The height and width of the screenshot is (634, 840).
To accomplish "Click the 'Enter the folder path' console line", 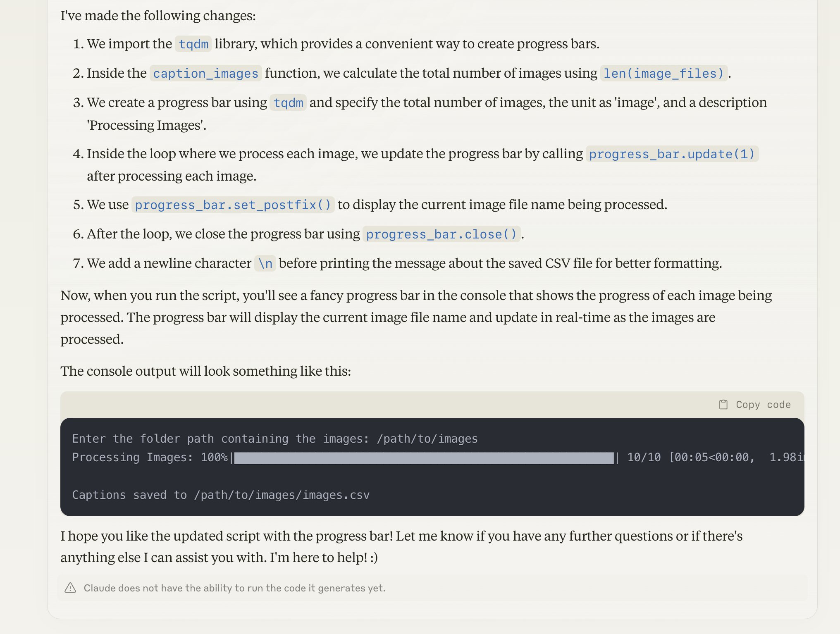I will click(x=275, y=439).
